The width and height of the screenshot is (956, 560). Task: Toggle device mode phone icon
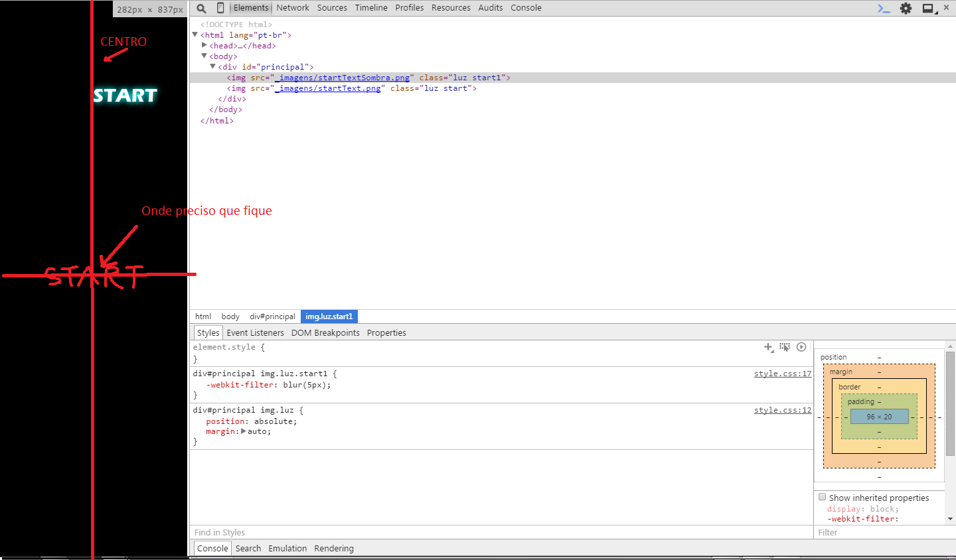click(x=220, y=8)
